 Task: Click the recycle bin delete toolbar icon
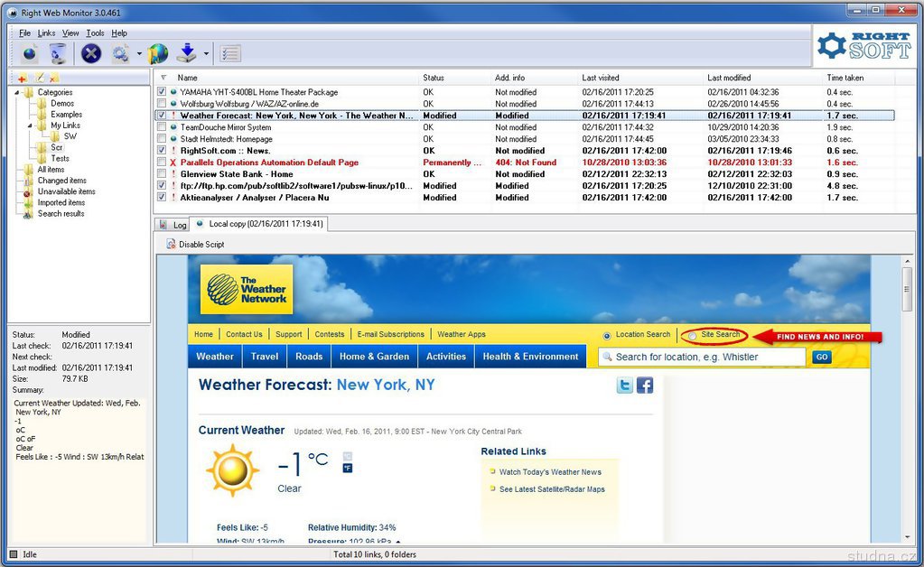pos(58,53)
